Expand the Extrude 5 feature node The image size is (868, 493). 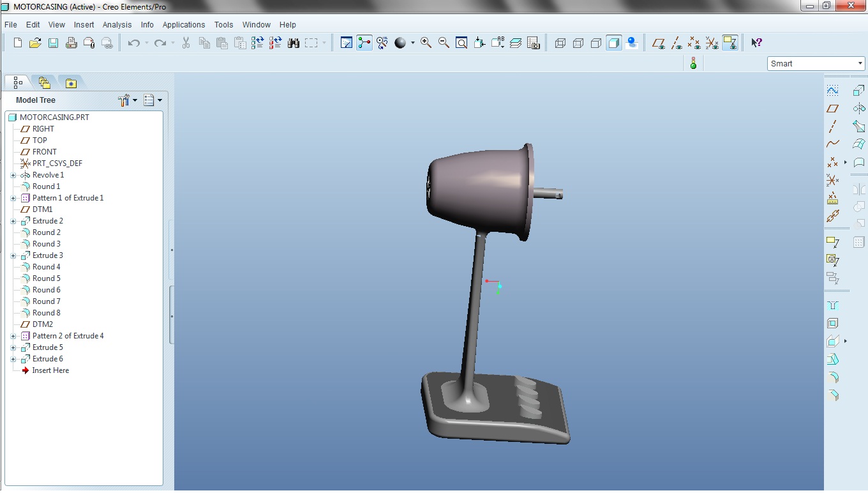[x=13, y=347]
